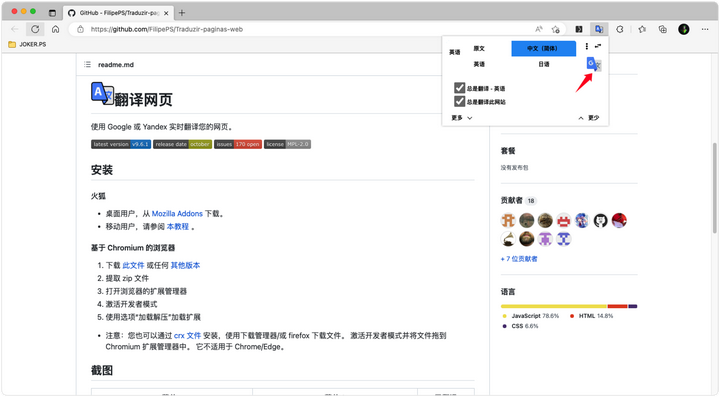Click the JavaScript 78.6% language entry
Screen dimensions: 720x397
pos(530,316)
